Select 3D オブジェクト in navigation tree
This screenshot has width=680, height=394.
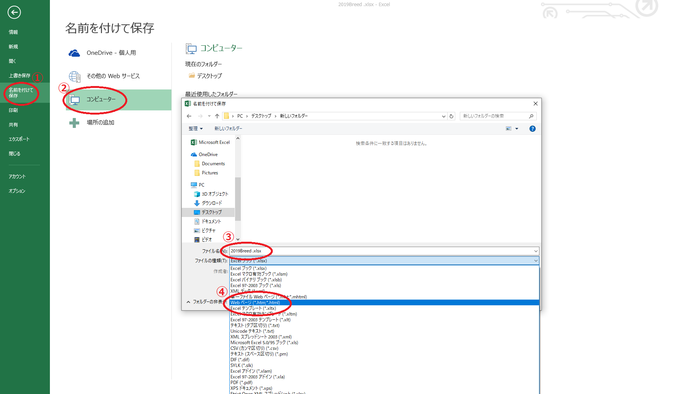[211, 194]
